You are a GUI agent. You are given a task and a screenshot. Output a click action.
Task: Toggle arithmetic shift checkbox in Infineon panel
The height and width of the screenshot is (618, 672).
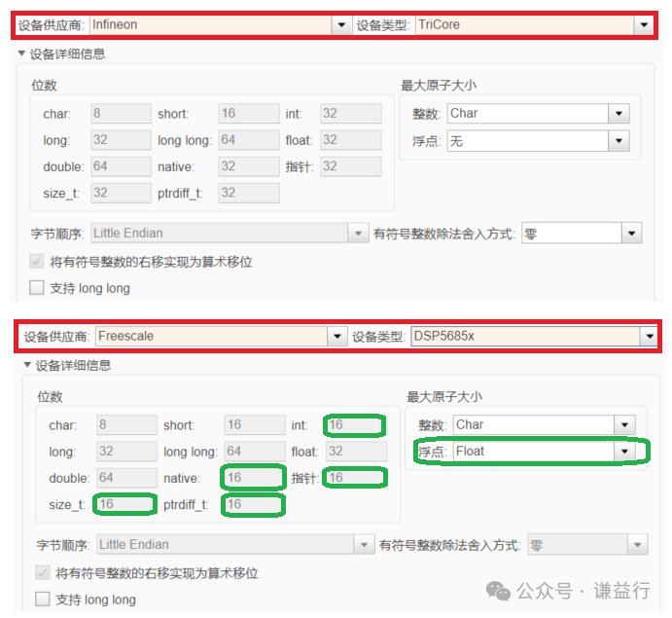click(x=36, y=261)
